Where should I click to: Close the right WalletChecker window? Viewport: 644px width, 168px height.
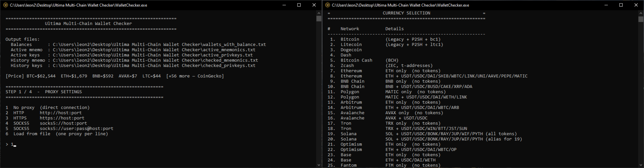636,5
